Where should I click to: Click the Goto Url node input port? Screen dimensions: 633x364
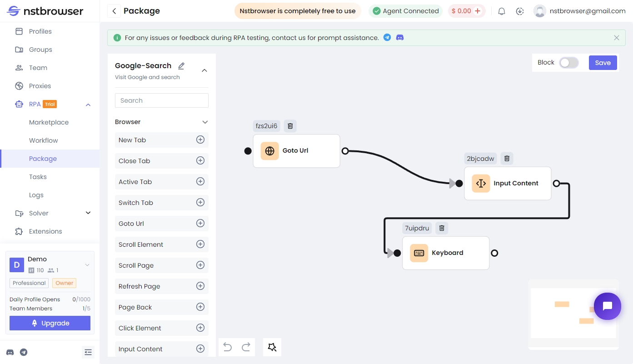[x=248, y=151]
